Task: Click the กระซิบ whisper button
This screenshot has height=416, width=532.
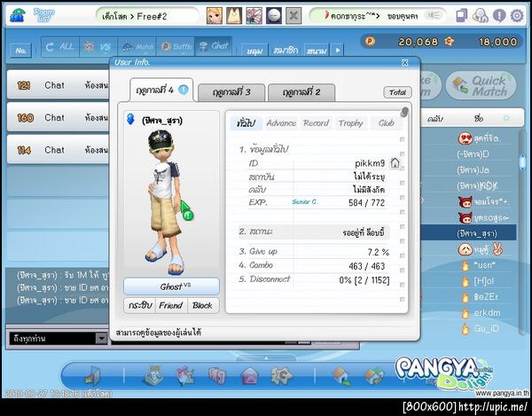Action: coord(139,305)
